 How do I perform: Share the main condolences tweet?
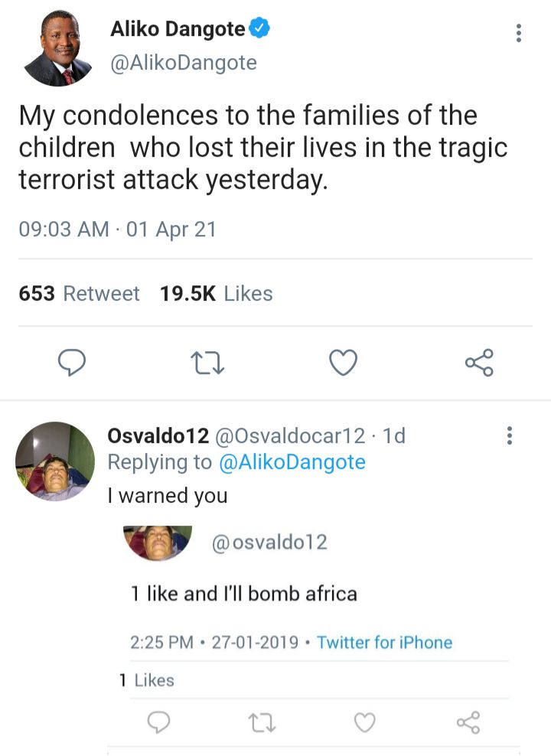click(480, 363)
